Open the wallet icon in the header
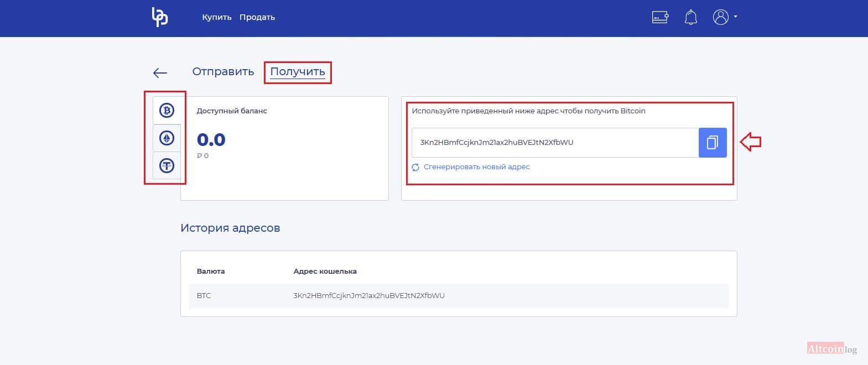868x365 pixels. [660, 17]
